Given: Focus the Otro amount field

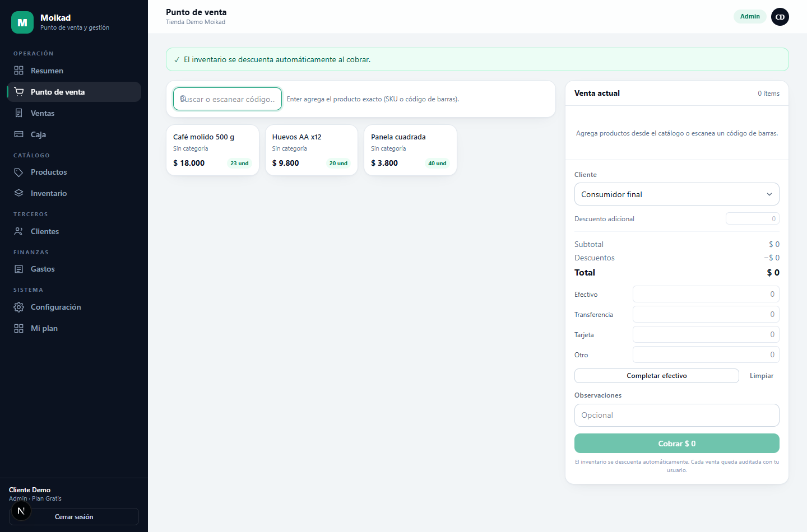Looking at the screenshot, I should [706, 354].
